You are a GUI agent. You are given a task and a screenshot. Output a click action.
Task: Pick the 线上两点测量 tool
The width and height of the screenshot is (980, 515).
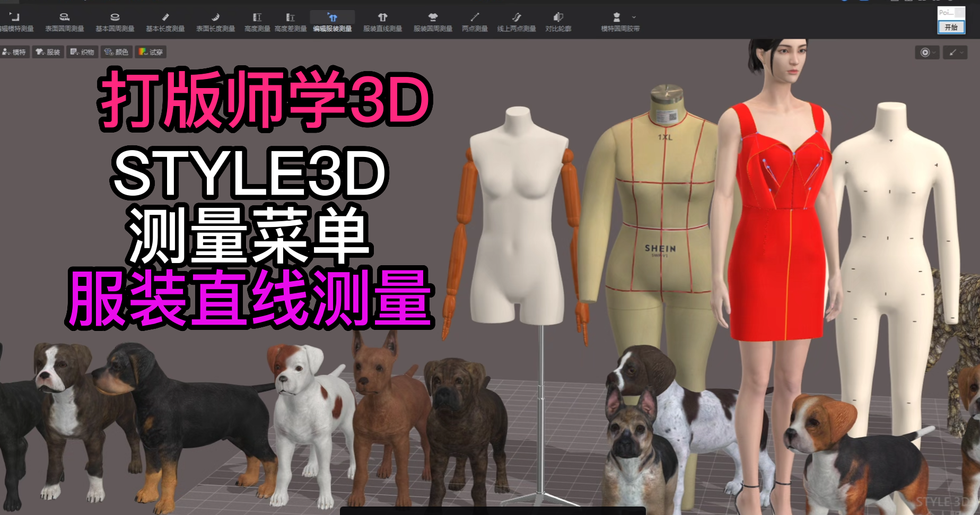click(517, 23)
